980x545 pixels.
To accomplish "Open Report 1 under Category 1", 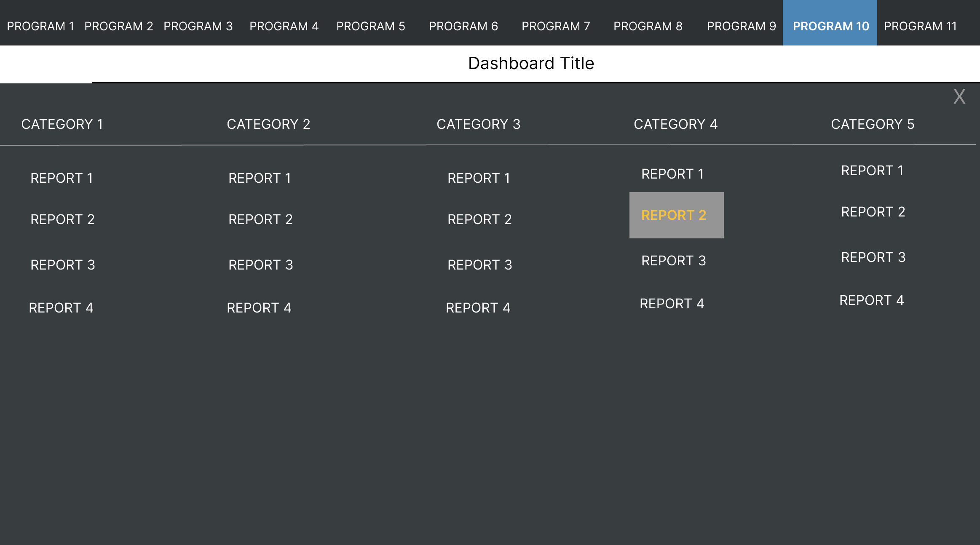I will pyautogui.click(x=62, y=178).
